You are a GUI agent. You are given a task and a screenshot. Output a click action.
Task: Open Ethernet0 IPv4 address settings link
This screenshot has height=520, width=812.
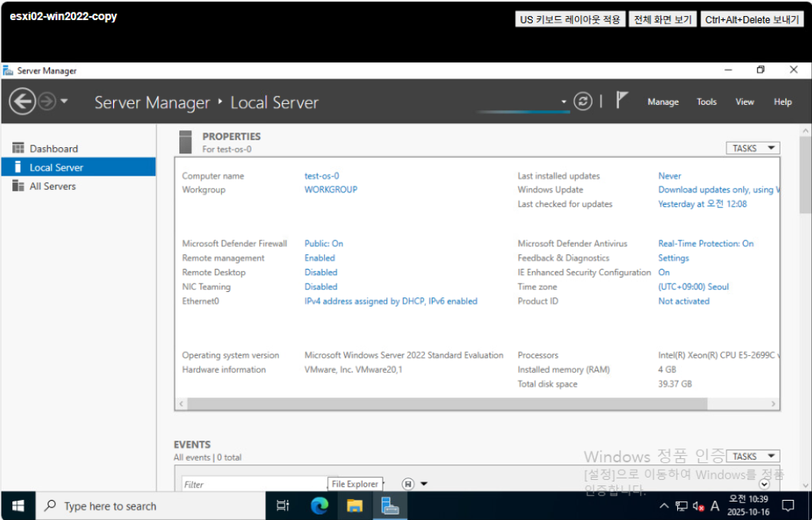tap(390, 301)
